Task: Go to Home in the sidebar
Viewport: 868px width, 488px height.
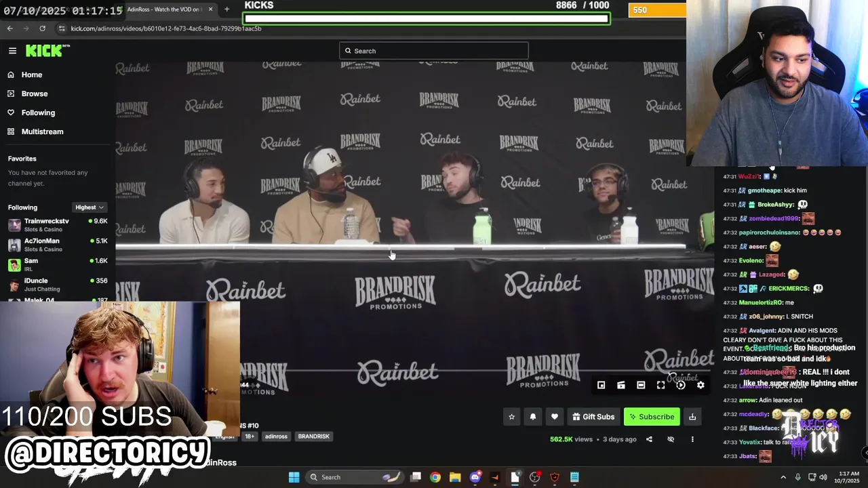Action: 31,75
